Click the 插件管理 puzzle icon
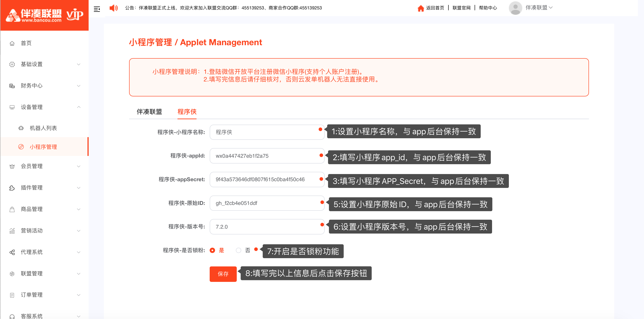Screen dimensions: 644x319 [x=12, y=188]
